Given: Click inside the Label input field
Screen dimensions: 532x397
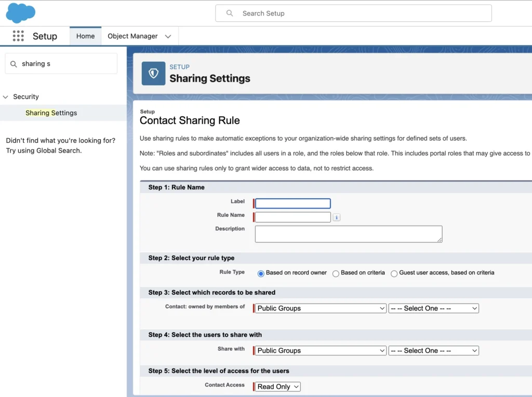Looking at the screenshot, I should click(292, 203).
